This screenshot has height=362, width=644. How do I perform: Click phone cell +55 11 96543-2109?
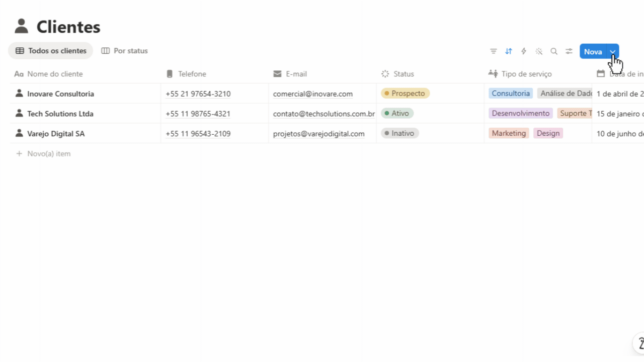[x=198, y=134]
